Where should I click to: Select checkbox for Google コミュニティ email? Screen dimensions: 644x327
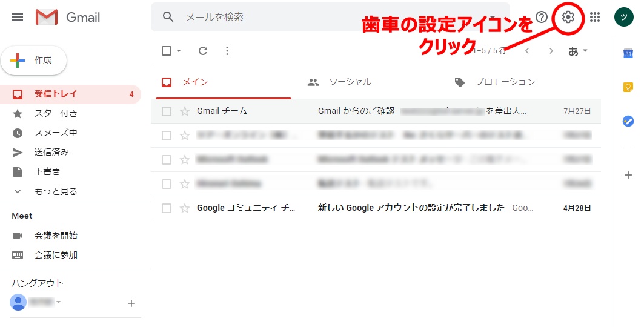point(167,208)
